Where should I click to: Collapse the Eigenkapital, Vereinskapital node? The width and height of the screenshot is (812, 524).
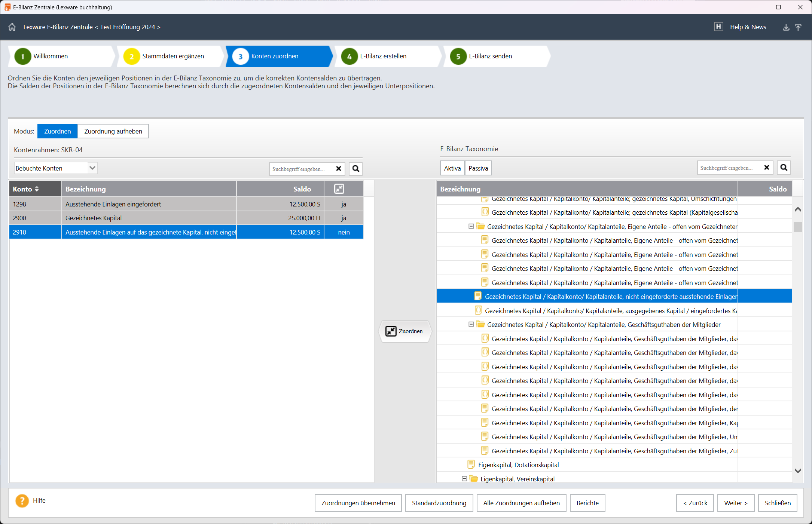(x=464, y=479)
